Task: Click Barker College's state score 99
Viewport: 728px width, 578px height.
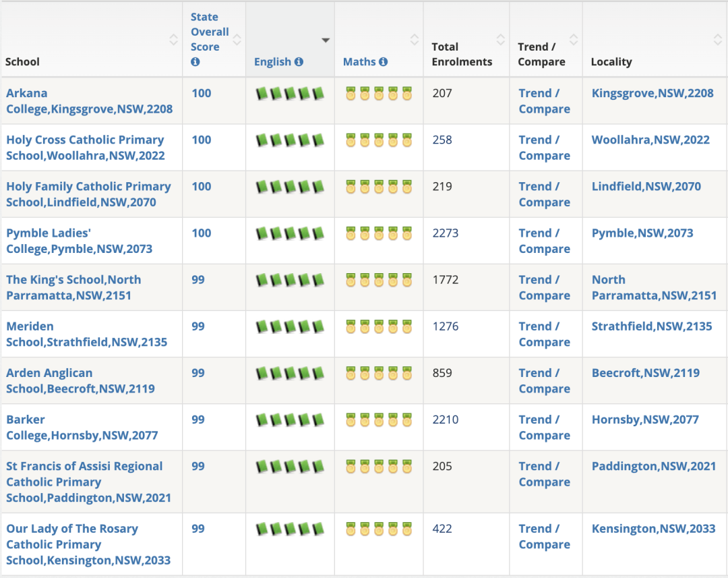Action: click(x=198, y=420)
